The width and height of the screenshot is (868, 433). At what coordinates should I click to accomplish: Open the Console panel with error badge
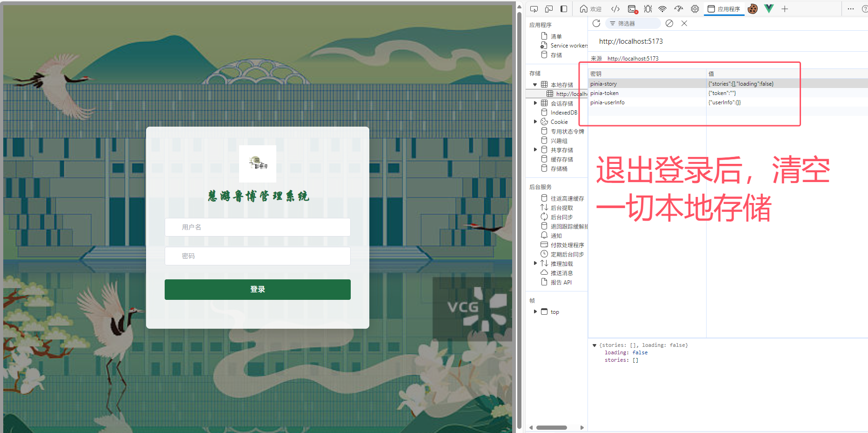click(633, 9)
